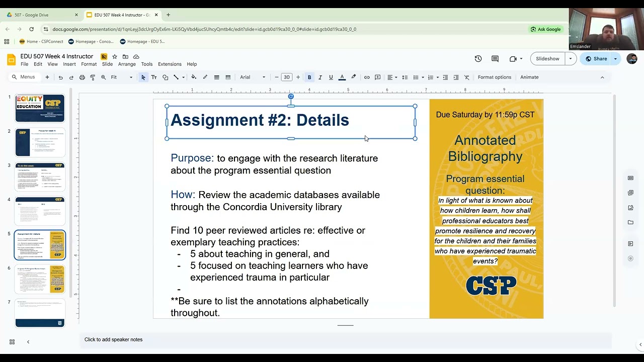Click the Share button
Image resolution: width=644 pixels, height=362 pixels.
point(596,59)
